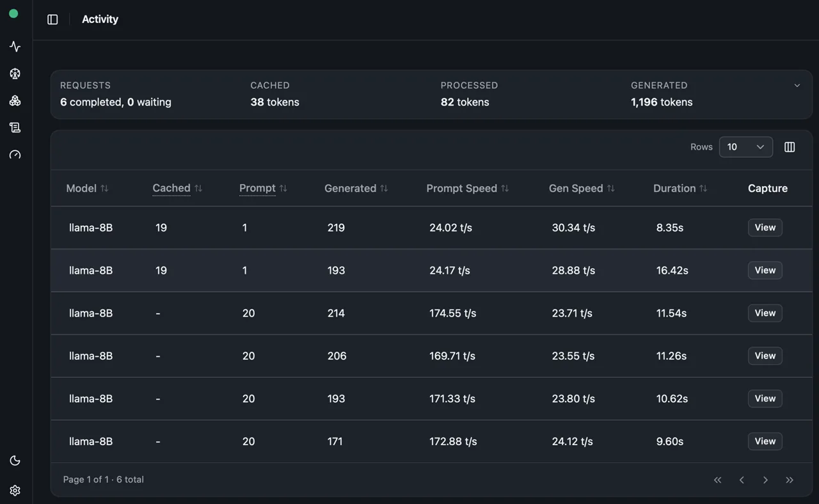819x504 pixels.
Task: Go to first page double-chevron
Action: pos(717,480)
